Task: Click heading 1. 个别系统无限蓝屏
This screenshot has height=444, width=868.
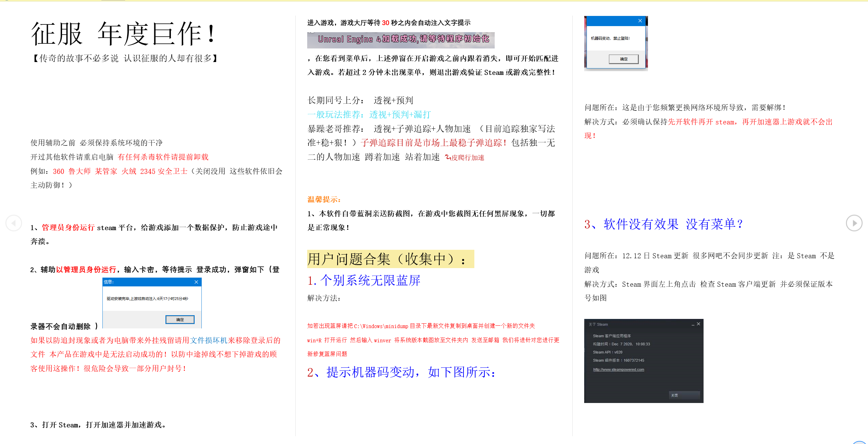Action: 364,280
